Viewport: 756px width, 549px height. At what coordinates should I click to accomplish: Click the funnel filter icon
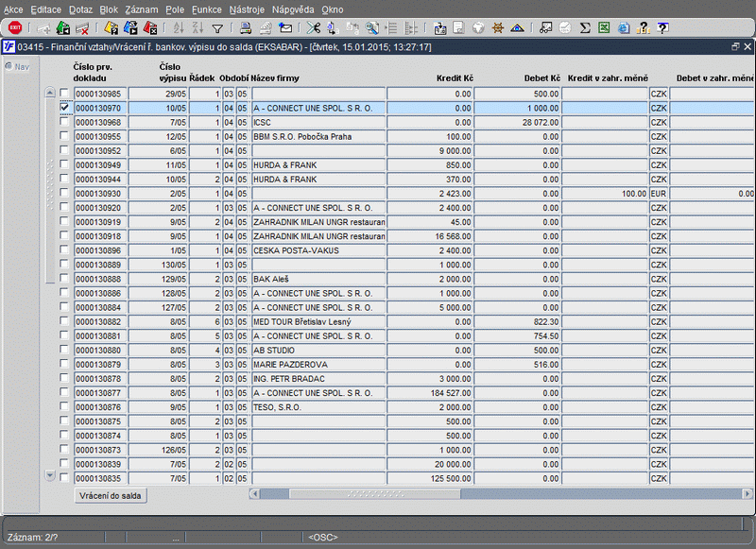[217, 29]
